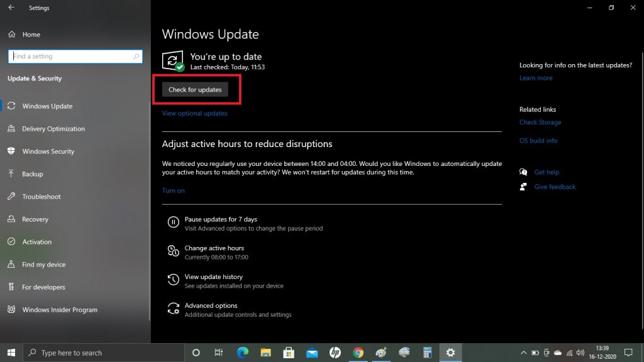Viewport: 644px width, 362px height.
Task: Click the Check for updates button
Action: tap(195, 89)
